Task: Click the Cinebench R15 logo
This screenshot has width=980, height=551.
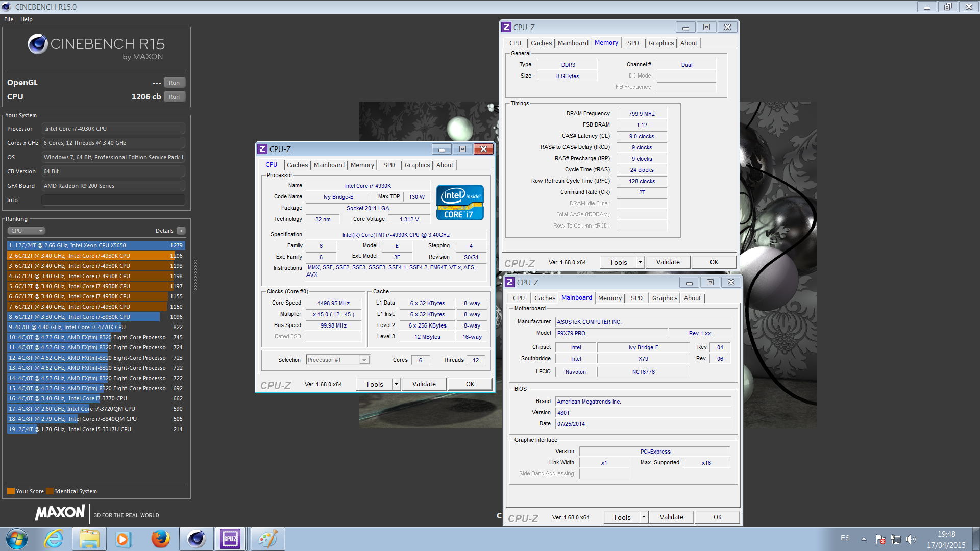Action: coord(96,46)
